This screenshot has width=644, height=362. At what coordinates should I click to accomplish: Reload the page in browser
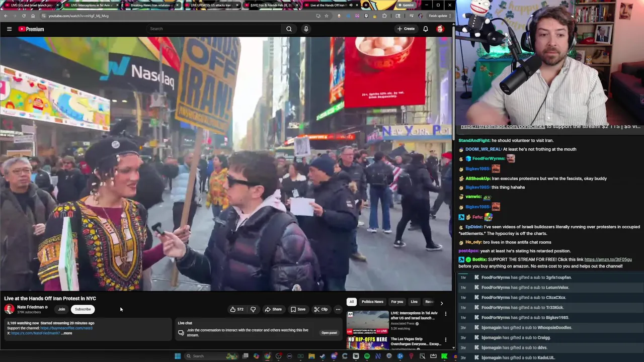click(x=24, y=16)
